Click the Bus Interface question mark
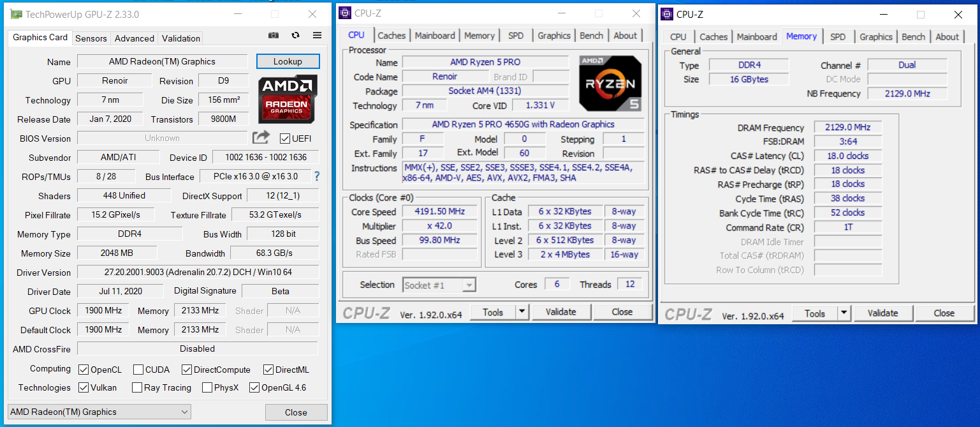This screenshot has width=980, height=427. 317,176
